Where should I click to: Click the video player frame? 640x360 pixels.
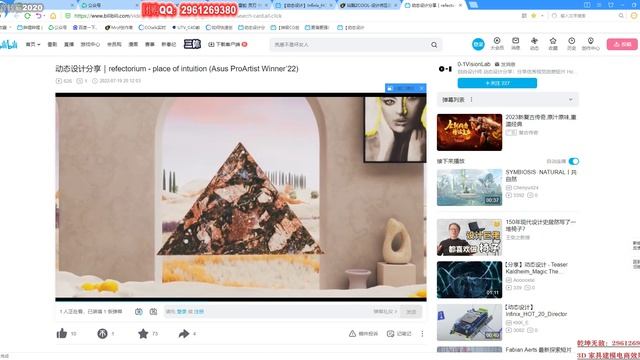coord(241,197)
